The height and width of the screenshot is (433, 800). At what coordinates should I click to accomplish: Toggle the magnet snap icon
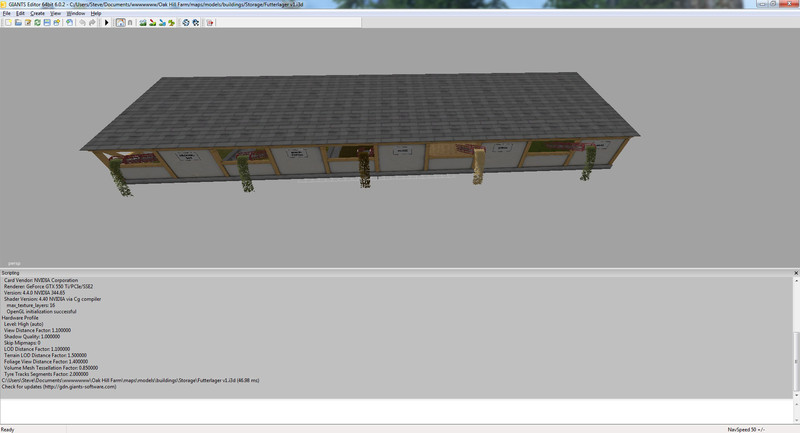click(131, 22)
